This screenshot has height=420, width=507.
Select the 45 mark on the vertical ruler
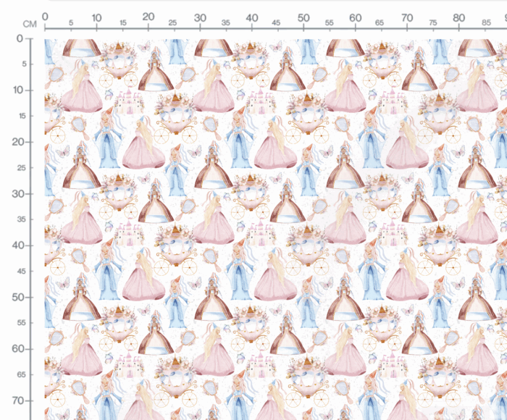pos(22,272)
